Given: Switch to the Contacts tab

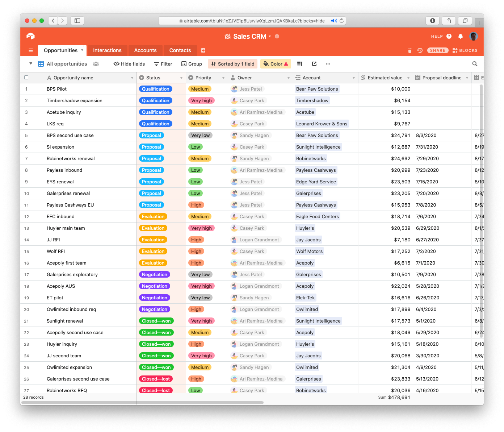Looking at the screenshot, I should [x=180, y=50].
